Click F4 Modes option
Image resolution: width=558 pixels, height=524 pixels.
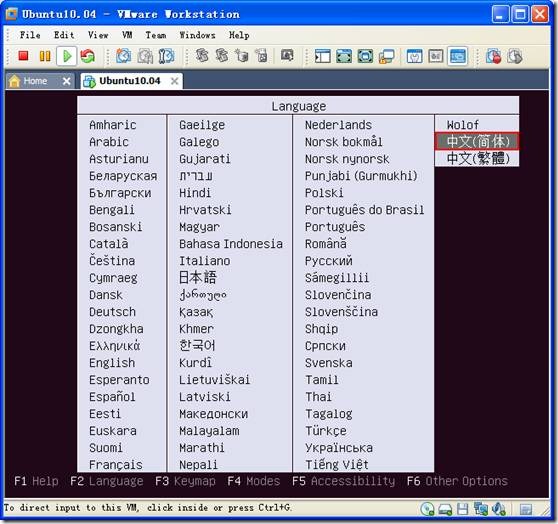253,481
